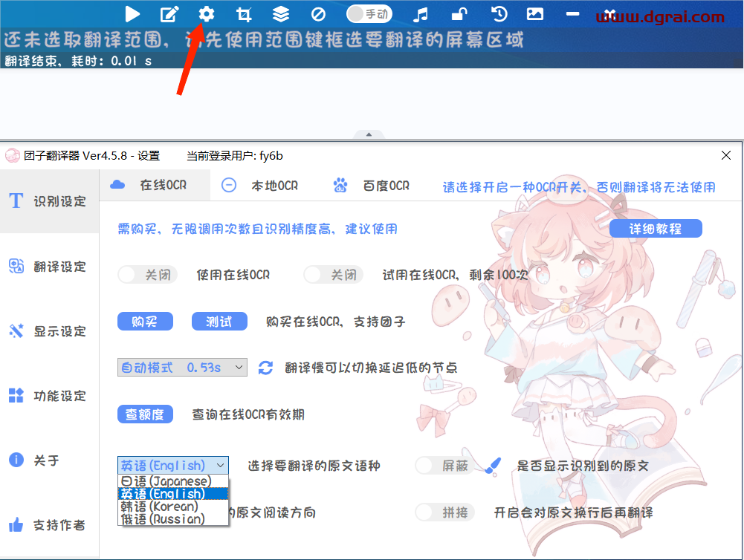Click the 团子翻译器 app logo icon
The height and width of the screenshot is (560, 744).
[x=13, y=155]
